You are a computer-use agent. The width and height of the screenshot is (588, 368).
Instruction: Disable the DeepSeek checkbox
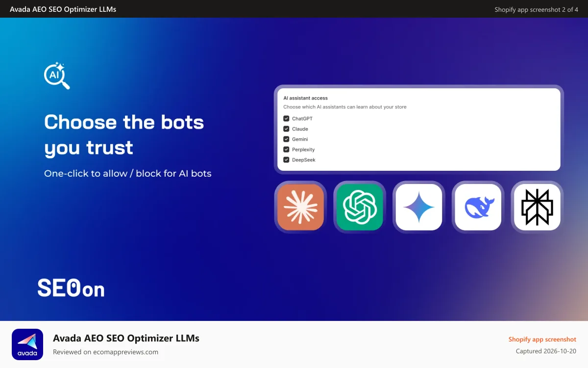click(286, 160)
